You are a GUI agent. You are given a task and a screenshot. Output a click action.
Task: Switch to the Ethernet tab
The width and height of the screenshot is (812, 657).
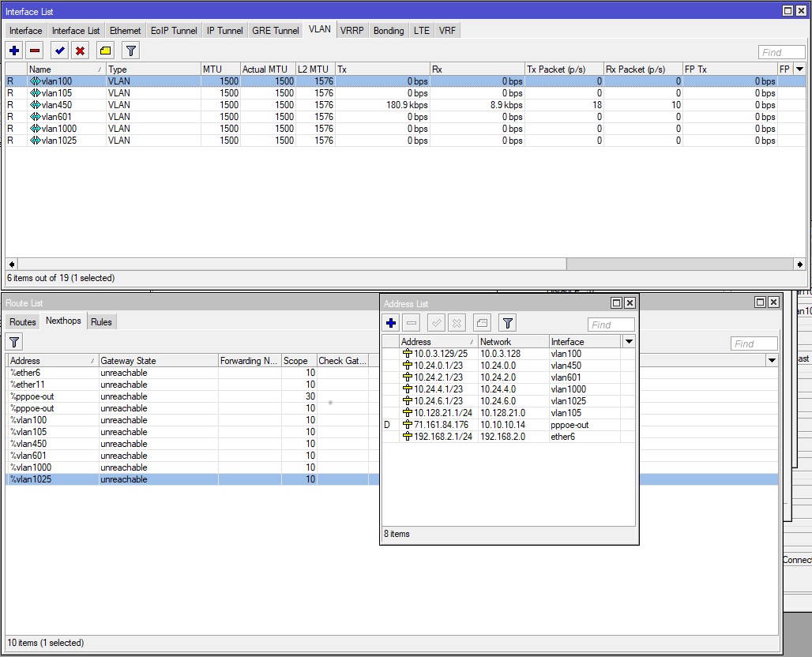pyautogui.click(x=126, y=31)
